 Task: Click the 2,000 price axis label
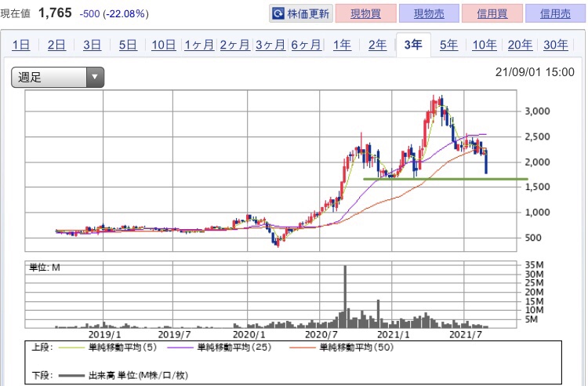tap(537, 162)
